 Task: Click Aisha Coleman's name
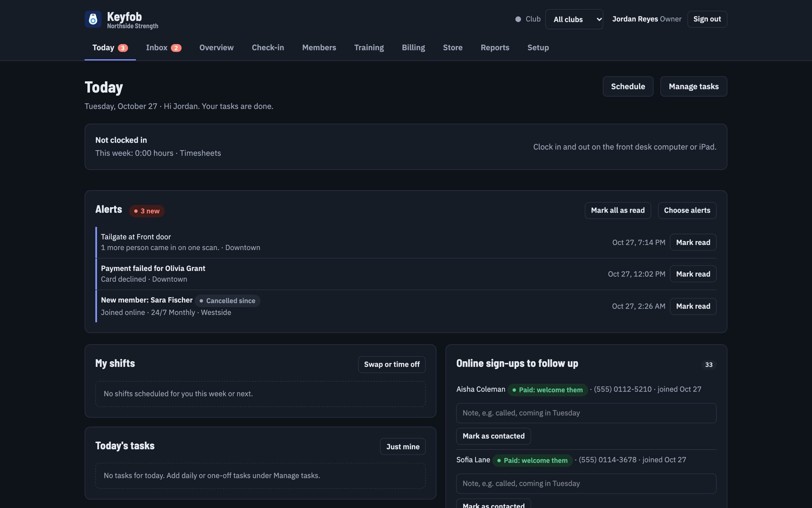(481, 389)
